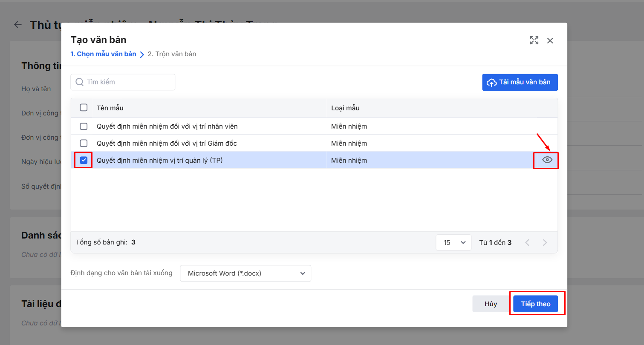Preview selected template with eye icon
This screenshot has width=644, height=345.
[547, 160]
